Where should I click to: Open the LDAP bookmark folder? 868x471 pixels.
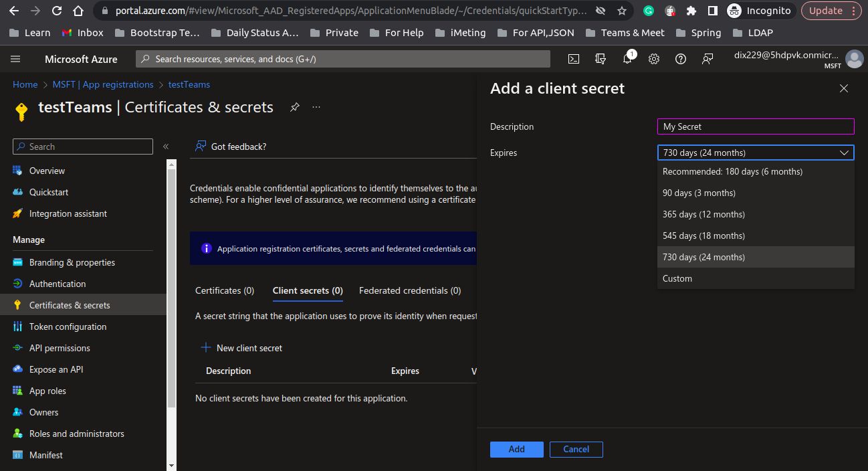click(x=752, y=32)
